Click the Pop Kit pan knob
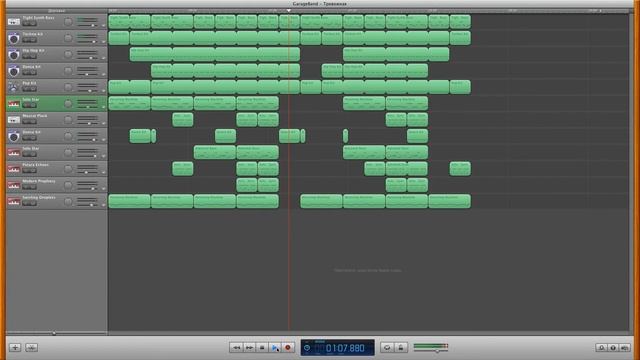Screen dimensions: 640x360 pyautogui.click(x=68, y=87)
